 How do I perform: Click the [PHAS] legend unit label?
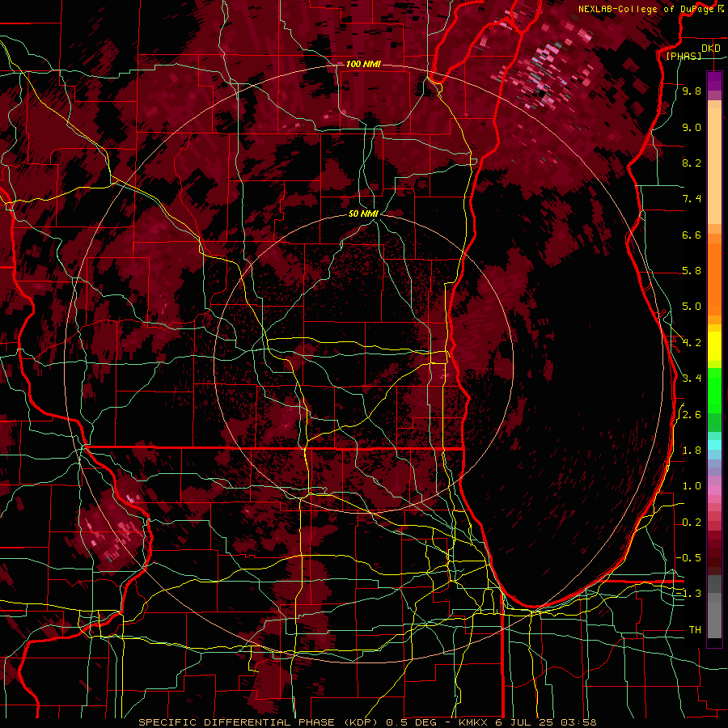[x=684, y=57]
